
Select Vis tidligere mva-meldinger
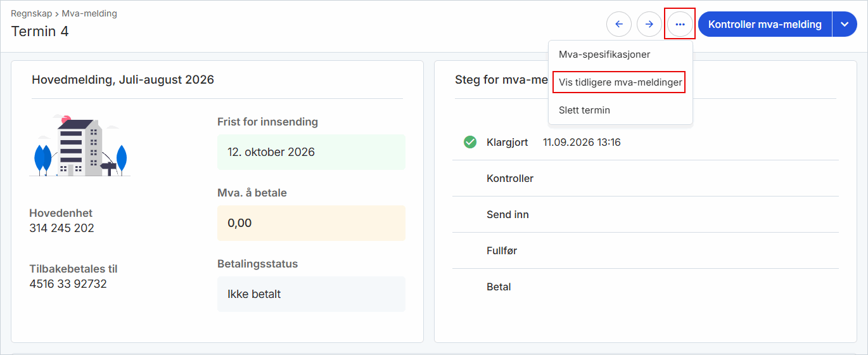tap(620, 82)
